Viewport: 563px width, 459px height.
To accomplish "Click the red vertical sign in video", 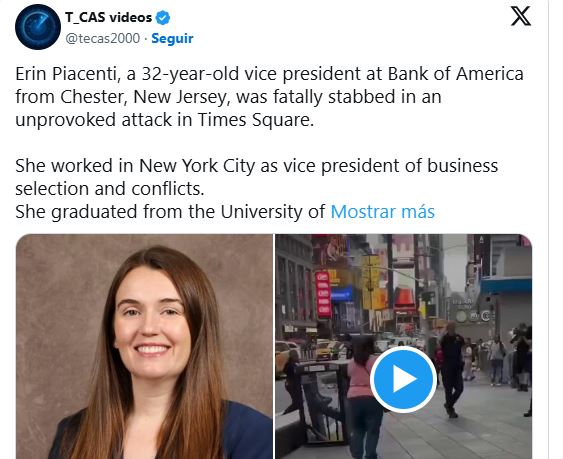I will point(323,295).
